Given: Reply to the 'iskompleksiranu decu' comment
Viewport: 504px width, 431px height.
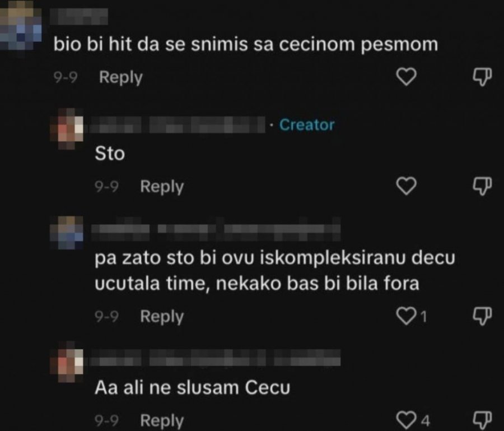Looking at the screenshot, I should coord(162,317).
